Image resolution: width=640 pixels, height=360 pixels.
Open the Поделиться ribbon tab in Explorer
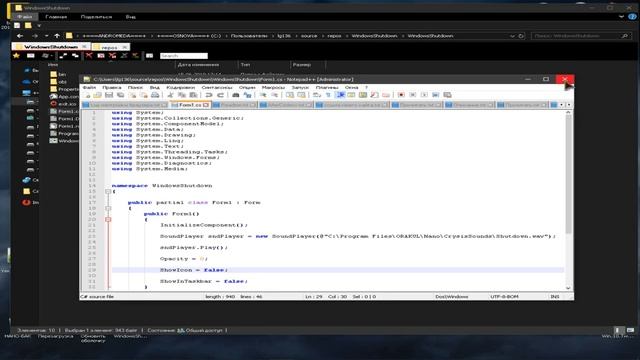tap(96, 17)
